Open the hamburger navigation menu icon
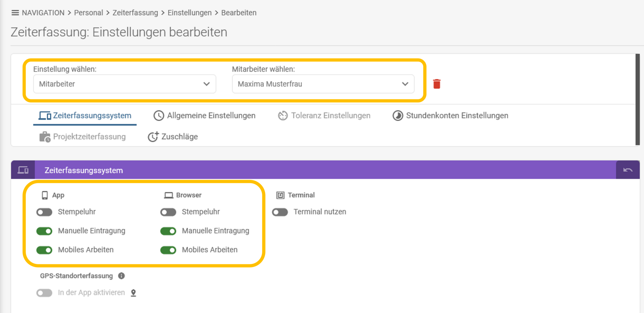Viewport: 644px width, 313px height. point(15,13)
